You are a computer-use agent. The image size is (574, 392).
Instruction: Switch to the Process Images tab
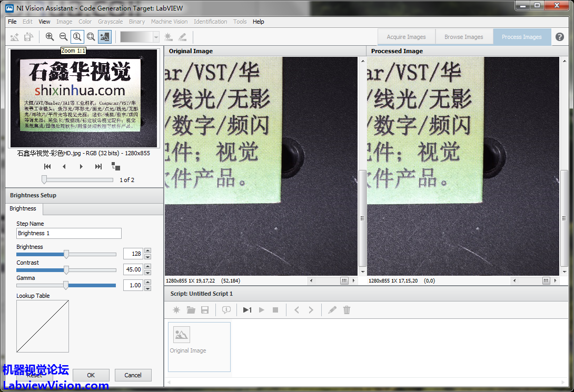(x=522, y=37)
